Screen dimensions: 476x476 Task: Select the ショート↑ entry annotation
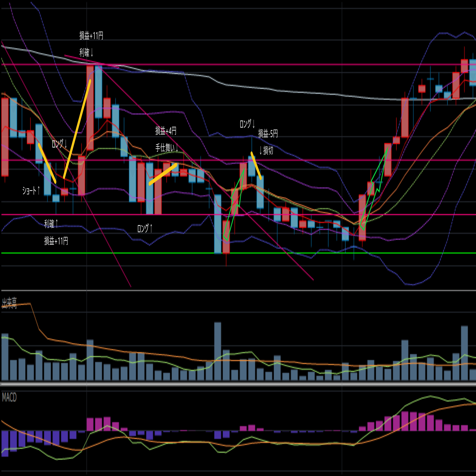pos(31,190)
